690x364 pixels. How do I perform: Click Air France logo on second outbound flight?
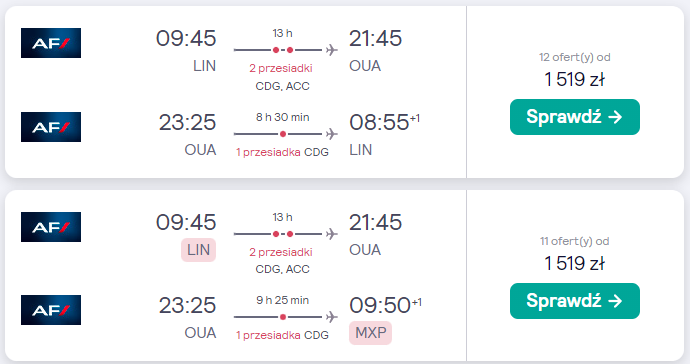coord(51,227)
